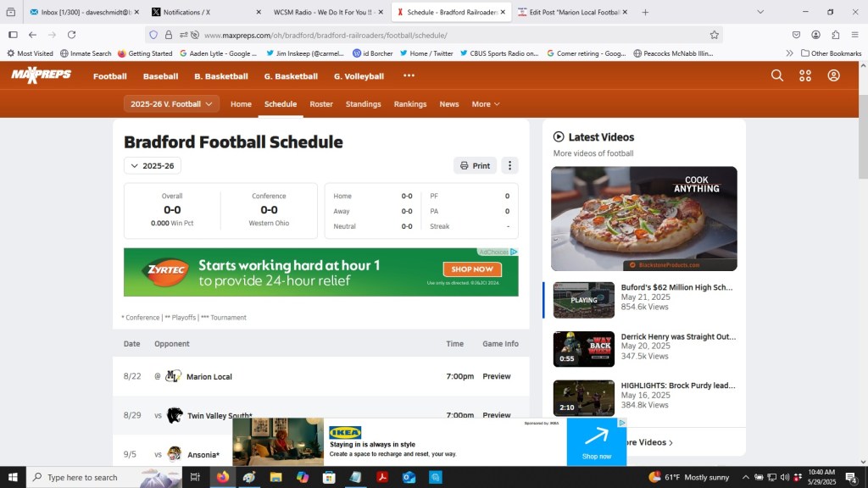Viewport: 868px width, 488px height.
Task: Open the 2025-26 season selector
Action: coord(153,166)
